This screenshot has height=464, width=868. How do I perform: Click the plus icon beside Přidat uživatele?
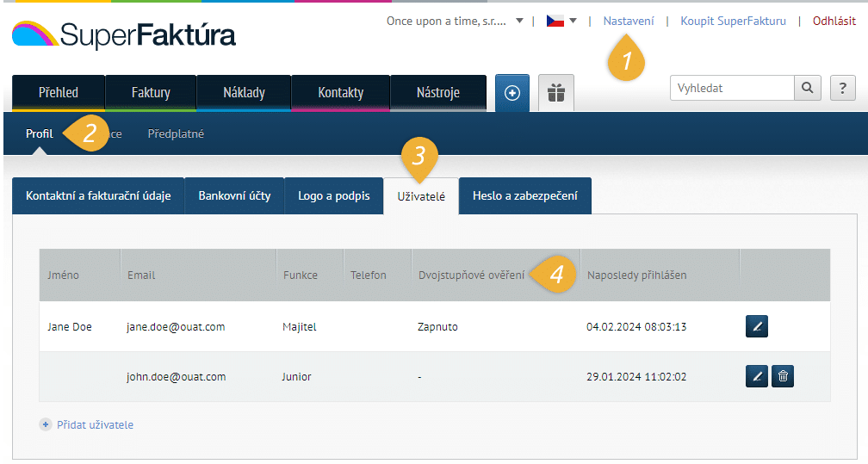(x=46, y=424)
